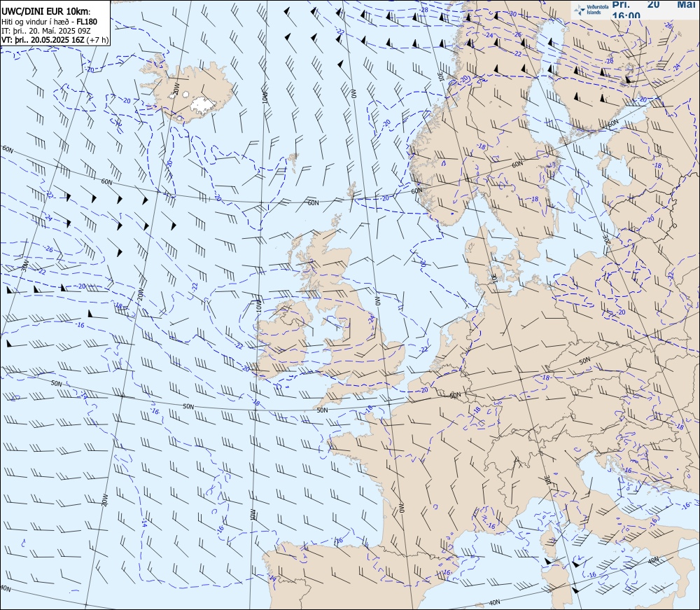700x610 pixels.
Task: Click the "Hiti og vindur í hæð - FL180" line
Action: click(x=50, y=22)
